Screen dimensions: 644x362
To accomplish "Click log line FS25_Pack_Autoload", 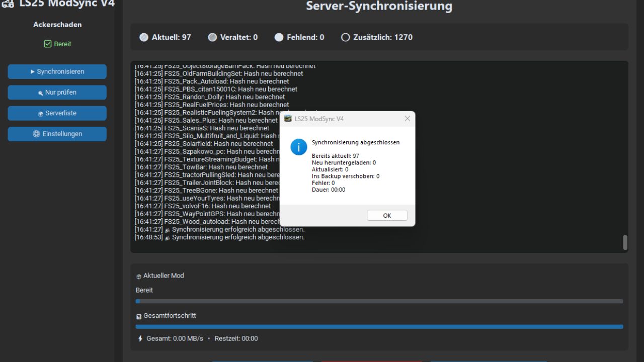I will pyautogui.click(x=212, y=81).
